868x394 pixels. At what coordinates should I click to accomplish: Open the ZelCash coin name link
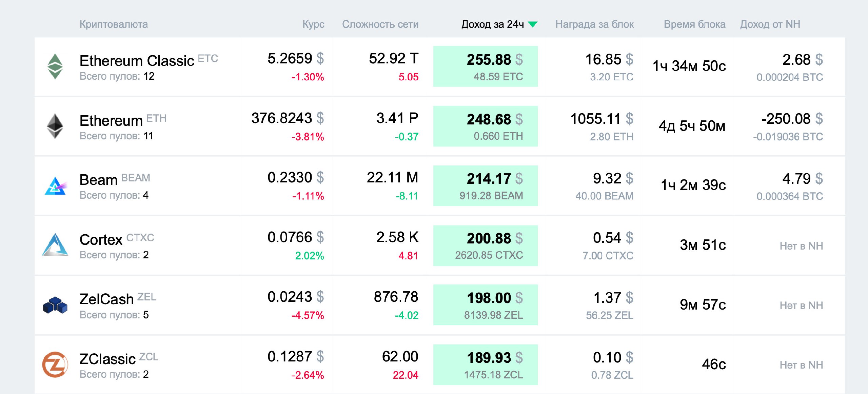[x=106, y=299]
